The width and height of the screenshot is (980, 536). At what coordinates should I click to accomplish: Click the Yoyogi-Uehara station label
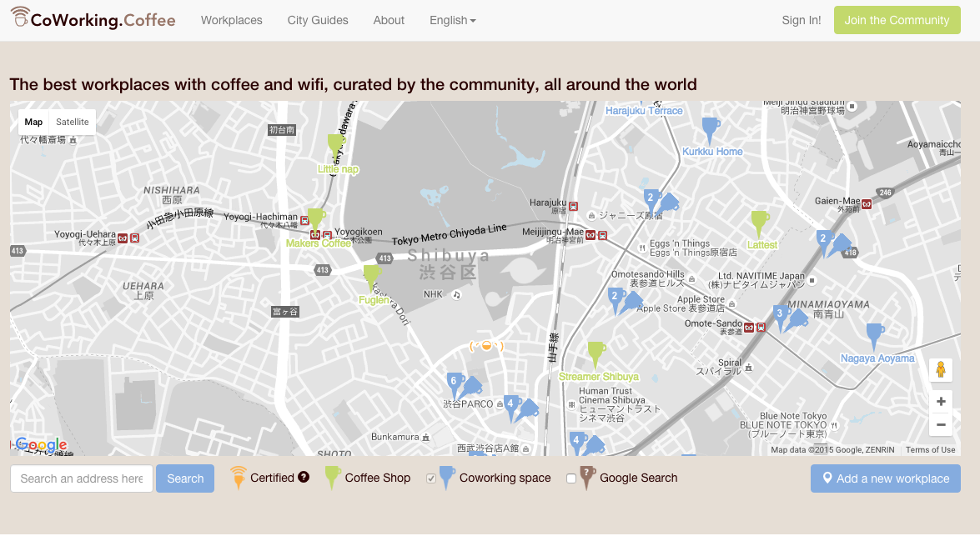tap(85, 238)
